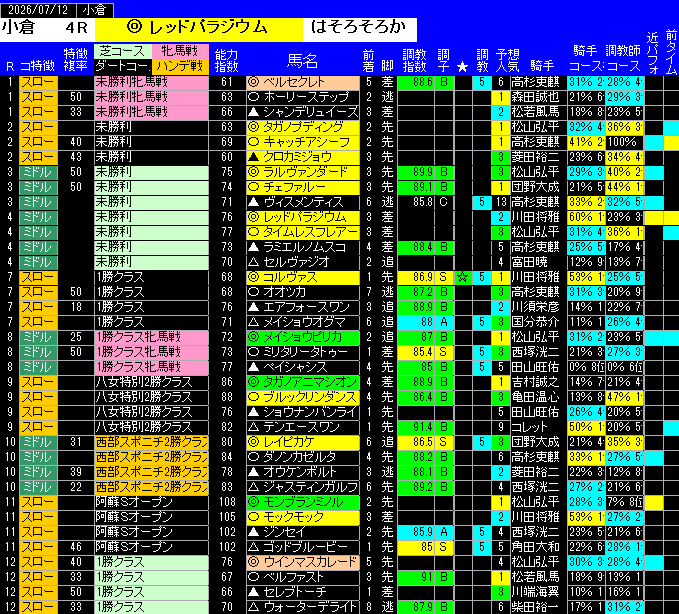Screen dimensions: 679x614
Task: Click the 100% trainer course cell
Action: click(x=624, y=142)
